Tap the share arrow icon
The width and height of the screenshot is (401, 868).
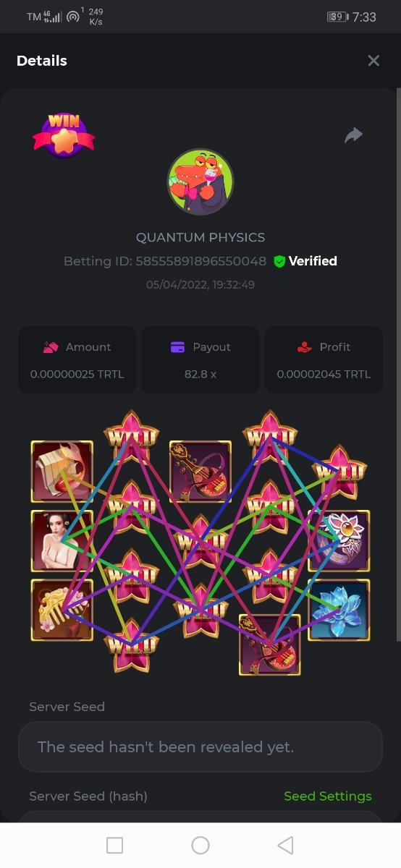tap(353, 135)
